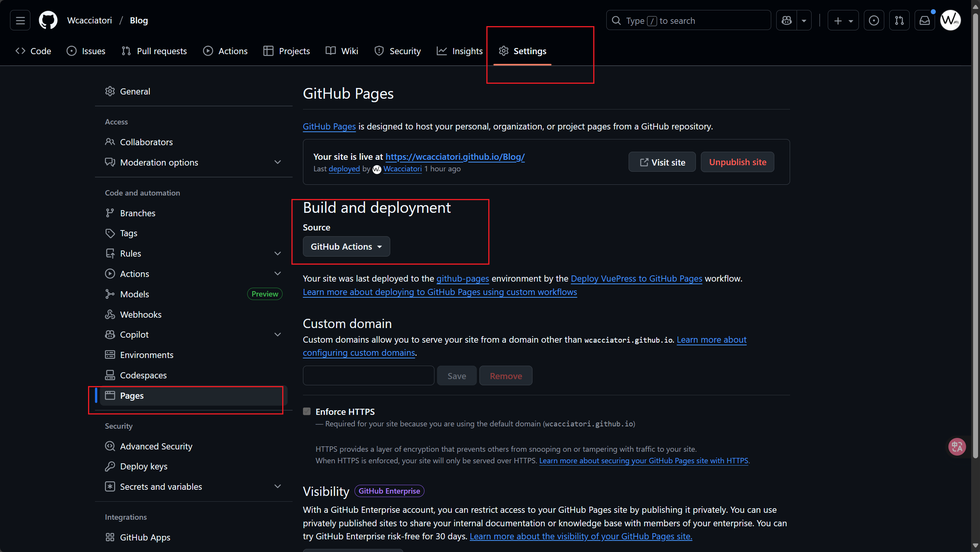This screenshot has height=552, width=980.
Task: Open the Webhooks sidebar item
Action: (141, 314)
